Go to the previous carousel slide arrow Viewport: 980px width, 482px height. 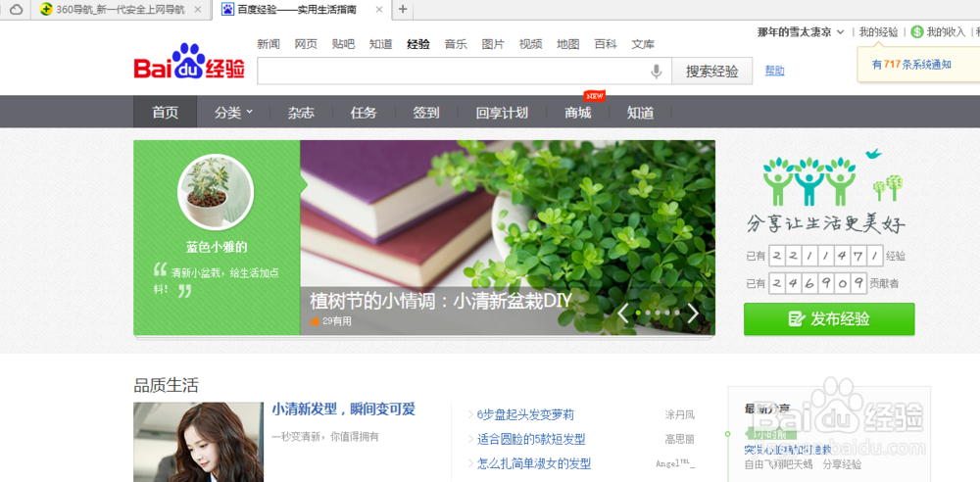(x=622, y=313)
